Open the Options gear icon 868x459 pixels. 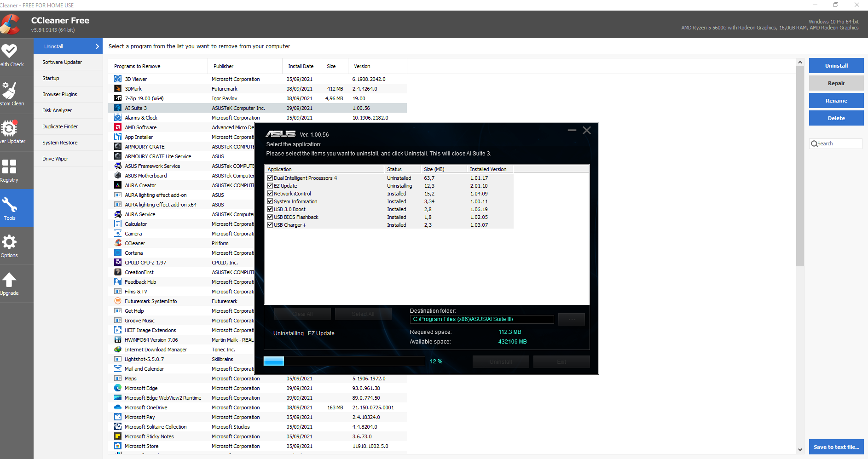(x=9, y=242)
